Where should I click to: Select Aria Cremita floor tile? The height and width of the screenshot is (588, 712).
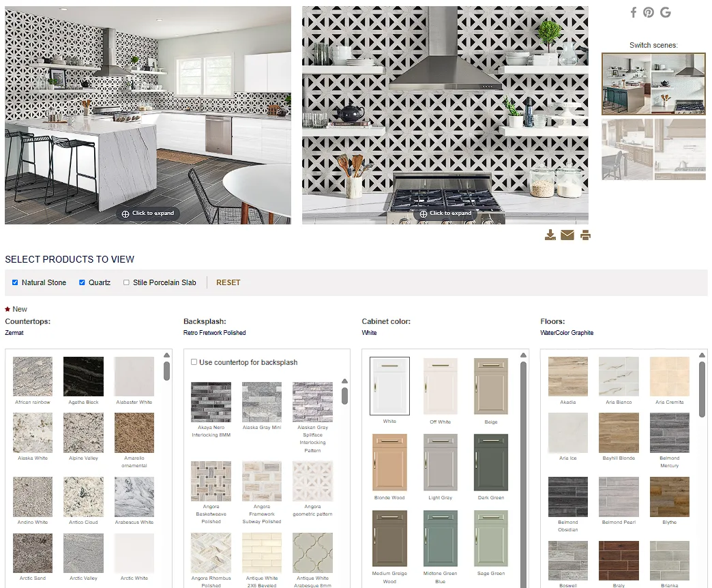coord(670,377)
